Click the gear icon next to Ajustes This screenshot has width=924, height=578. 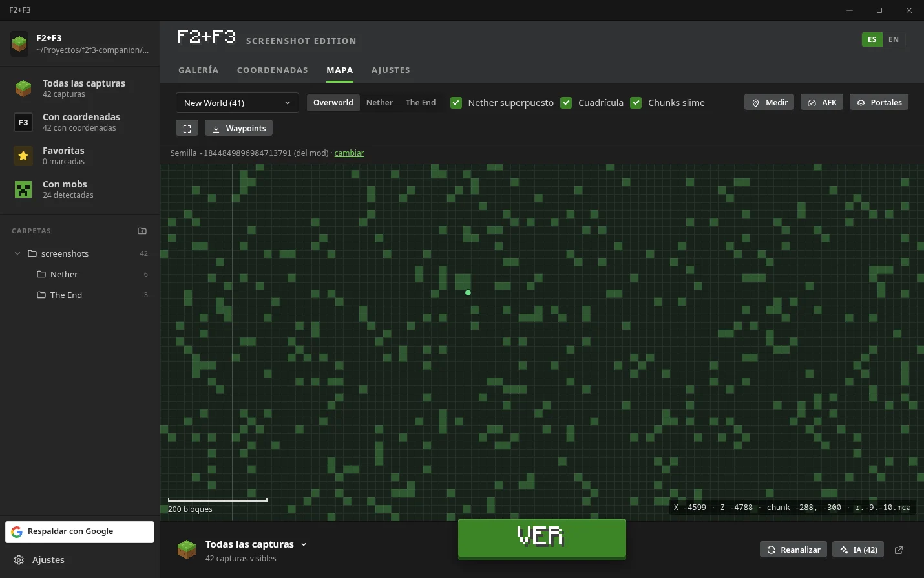coord(19,560)
